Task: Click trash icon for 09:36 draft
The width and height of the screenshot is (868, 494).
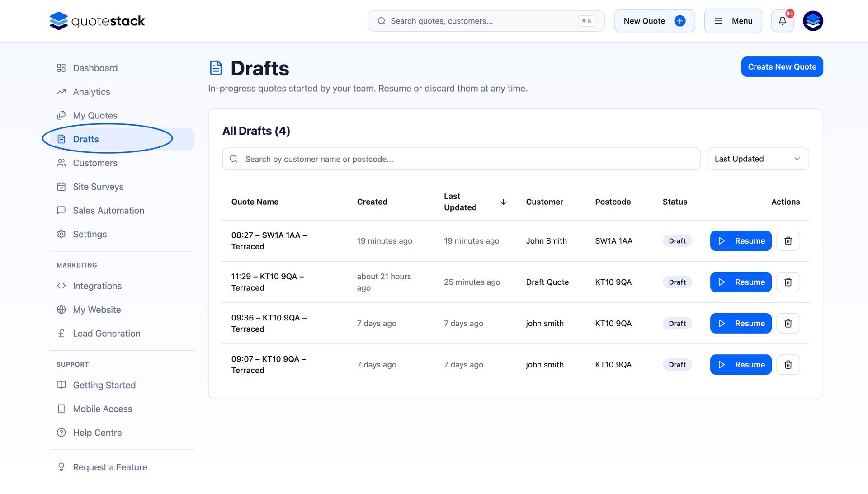Action: 788,324
